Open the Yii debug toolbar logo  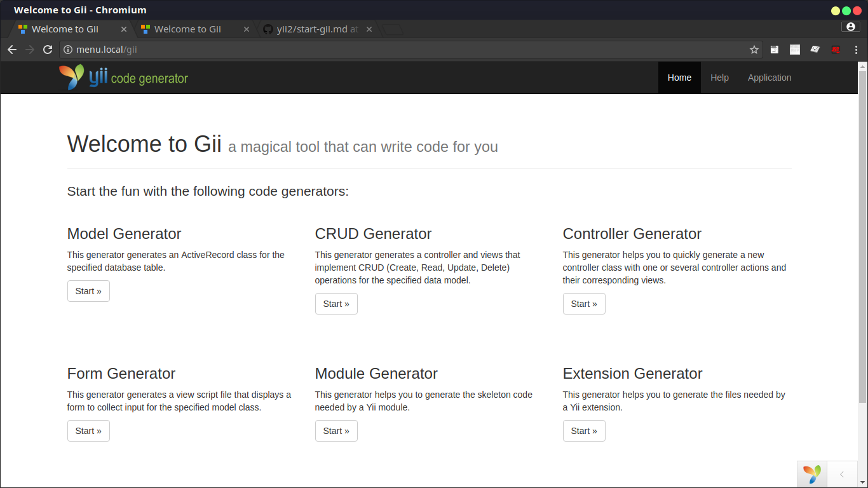(812, 474)
